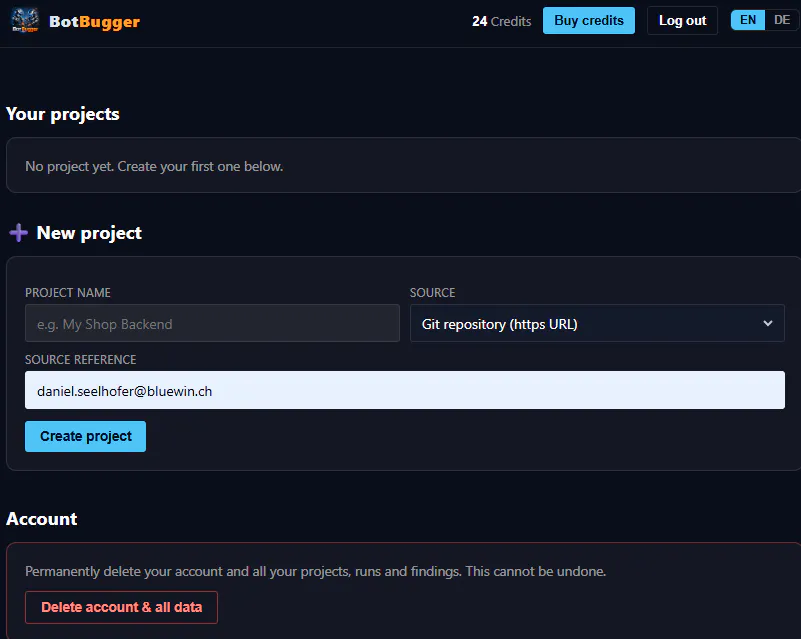
Task: Switch language to EN
Action: coord(748,20)
